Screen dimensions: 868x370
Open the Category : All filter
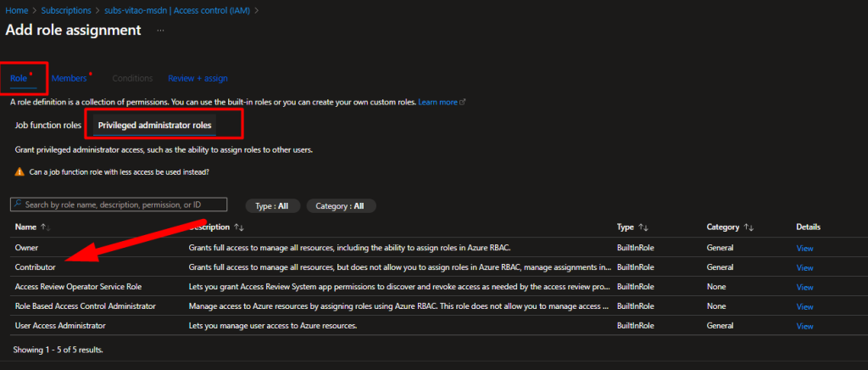(x=340, y=205)
